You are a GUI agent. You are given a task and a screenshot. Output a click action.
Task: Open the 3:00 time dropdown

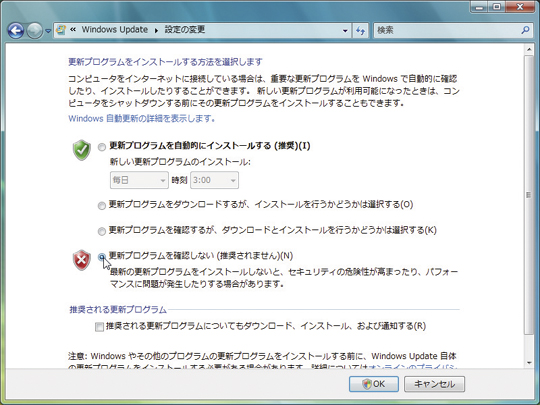pos(214,180)
